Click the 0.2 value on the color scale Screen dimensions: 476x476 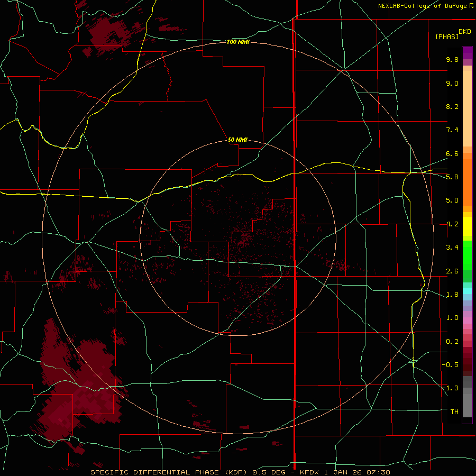452,342
